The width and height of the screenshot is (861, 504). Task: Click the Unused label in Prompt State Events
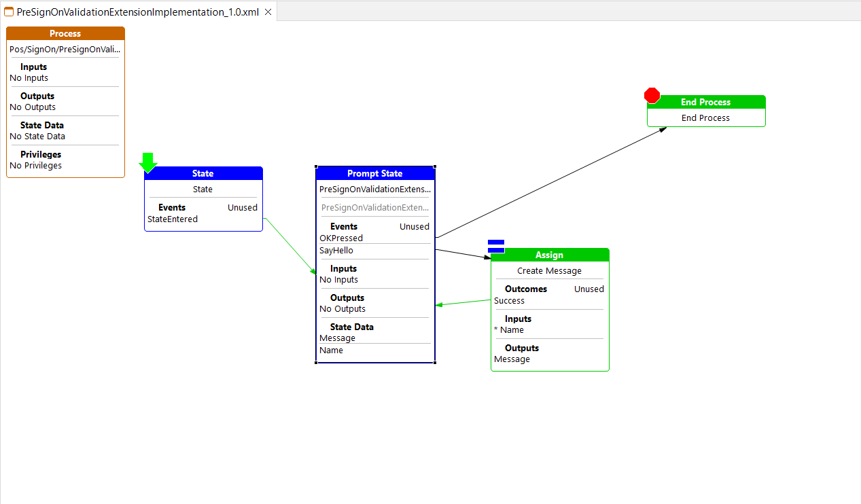click(415, 227)
